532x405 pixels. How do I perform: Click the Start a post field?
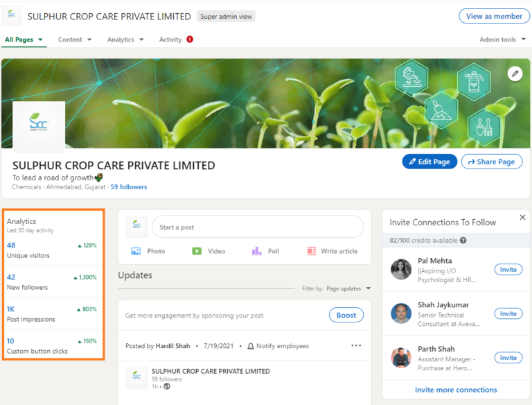[x=258, y=227]
